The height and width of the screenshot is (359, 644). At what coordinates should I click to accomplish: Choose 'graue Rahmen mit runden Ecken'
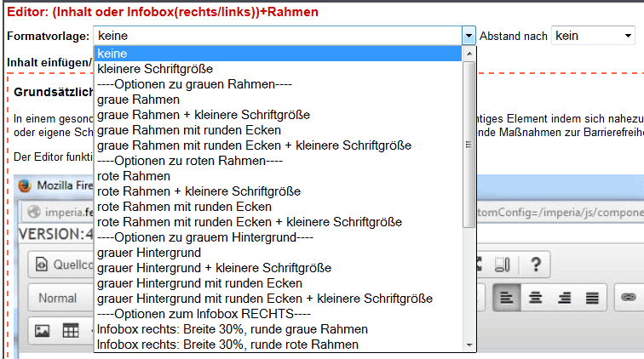[278, 130]
